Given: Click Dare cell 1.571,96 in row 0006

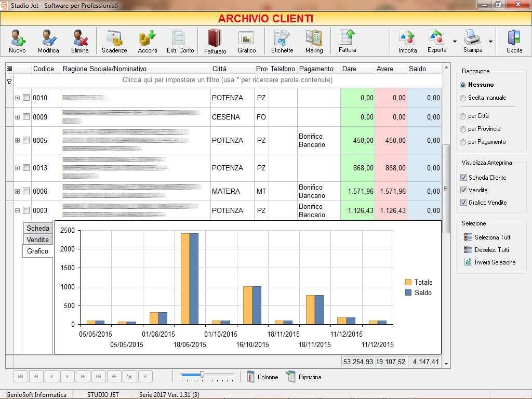Looking at the screenshot, I should tap(358, 191).
